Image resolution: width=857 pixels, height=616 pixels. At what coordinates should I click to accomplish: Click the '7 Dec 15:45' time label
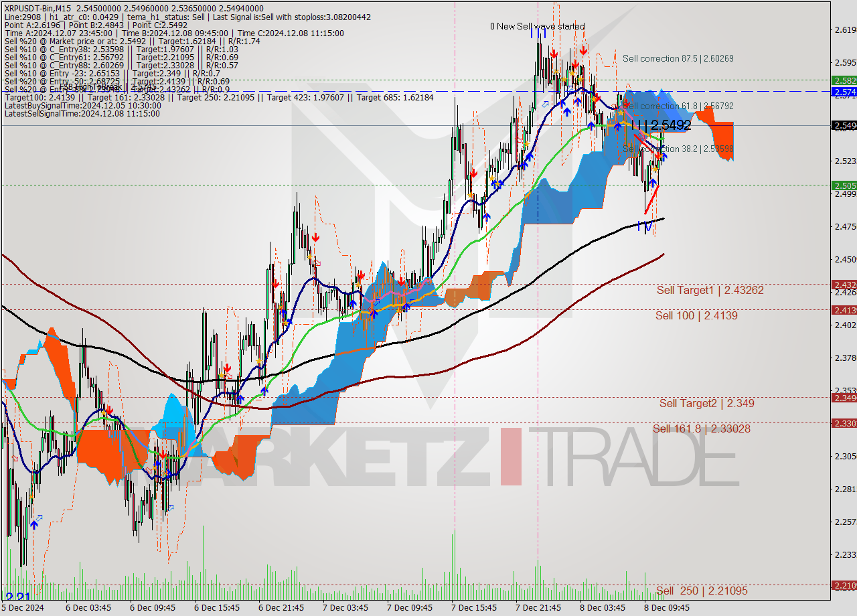474,608
